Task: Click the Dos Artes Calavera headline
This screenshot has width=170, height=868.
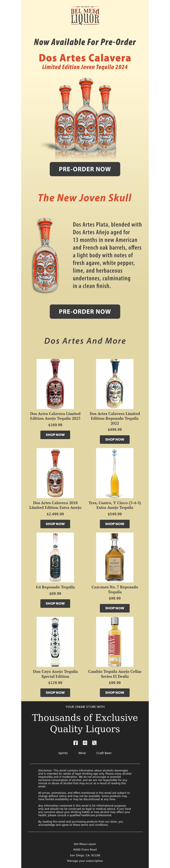Action: [x=85, y=58]
